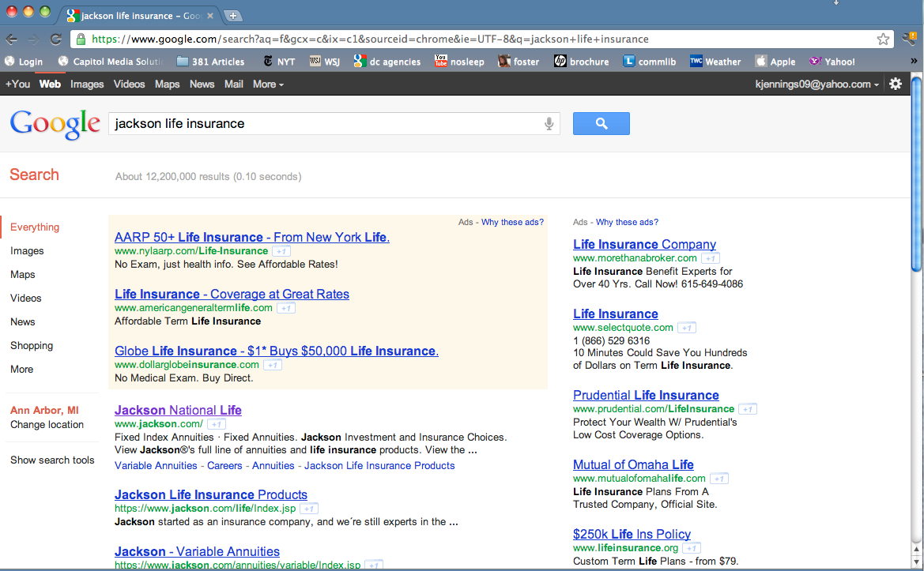Open the Apple bookmark
Image resolution: width=924 pixels, height=571 pixels.
(775, 62)
